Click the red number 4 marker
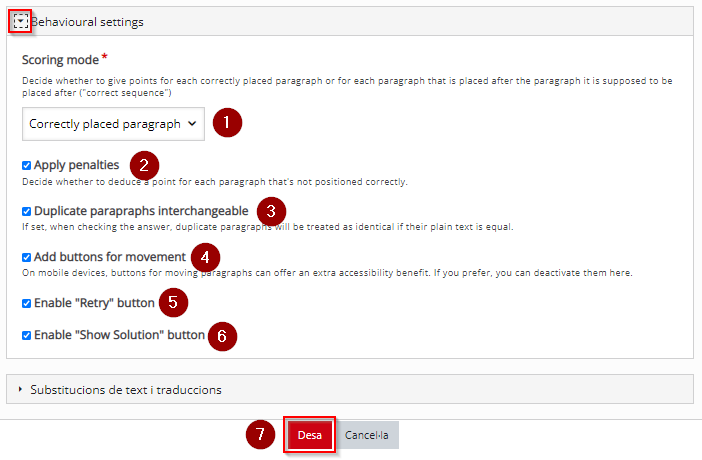Screen dimensions: 702x460 tap(205, 257)
